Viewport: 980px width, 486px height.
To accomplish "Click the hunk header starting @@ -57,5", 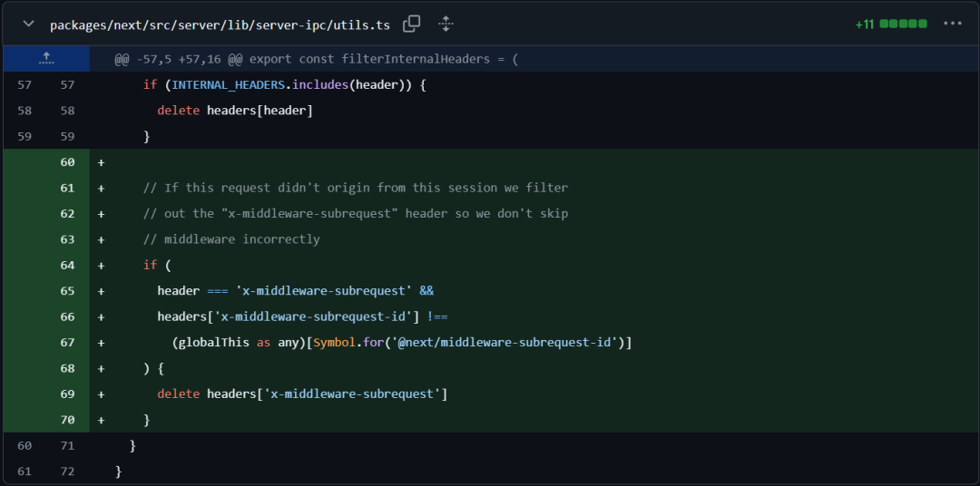I will [x=316, y=59].
